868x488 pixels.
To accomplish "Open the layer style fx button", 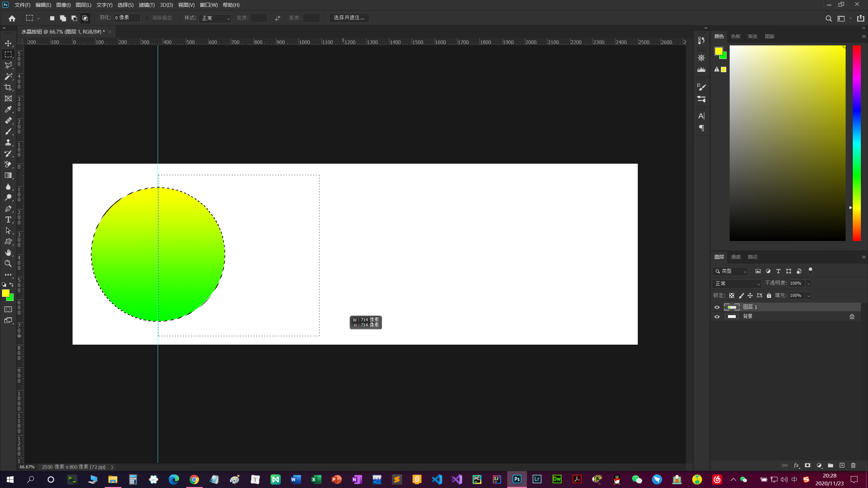I will pos(796,466).
